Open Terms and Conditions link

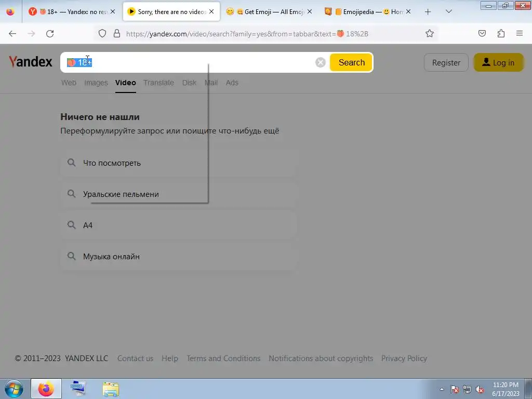[223, 358]
